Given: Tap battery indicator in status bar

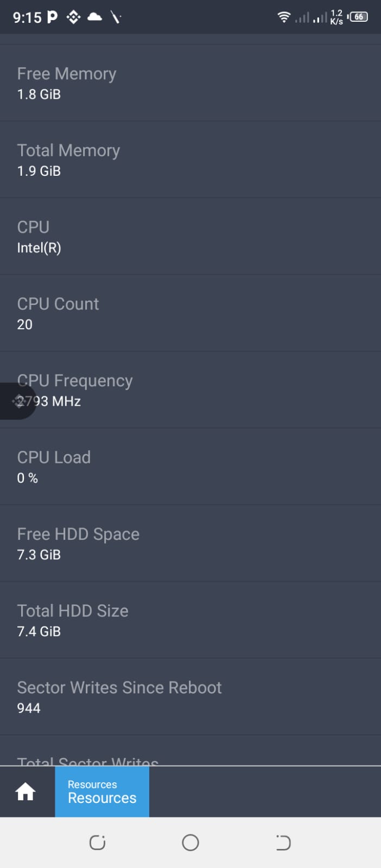Looking at the screenshot, I should click(359, 17).
